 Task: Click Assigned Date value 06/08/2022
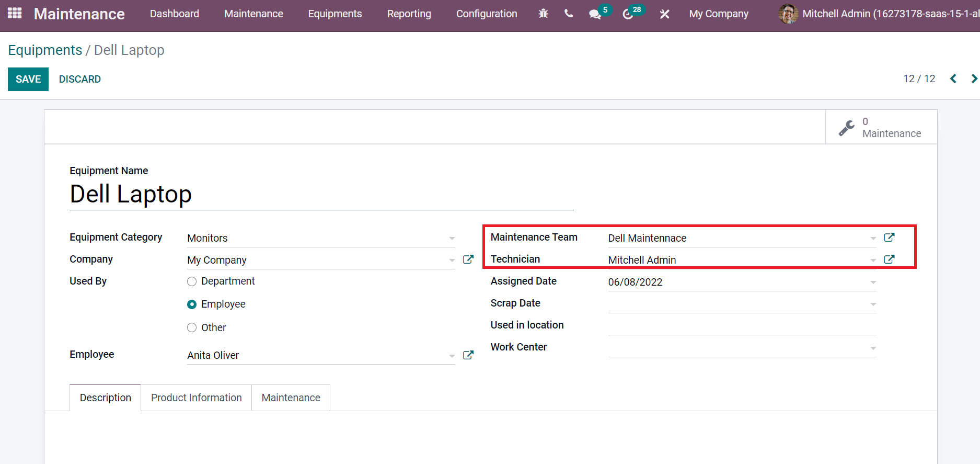pyautogui.click(x=635, y=282)
